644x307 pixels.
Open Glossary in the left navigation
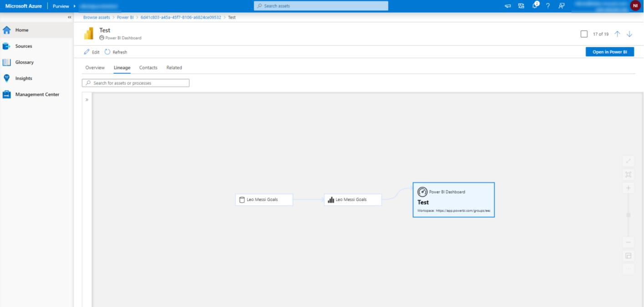[36, 62]
